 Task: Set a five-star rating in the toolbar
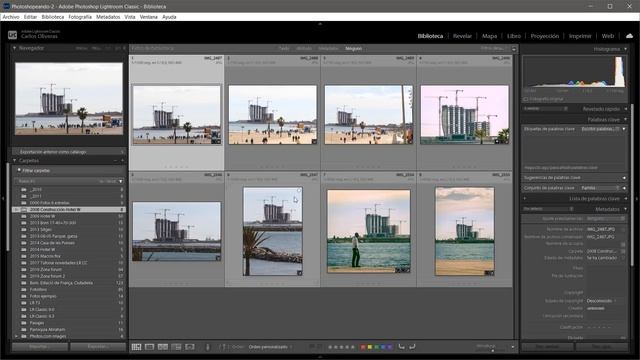(x=353, y=347)
